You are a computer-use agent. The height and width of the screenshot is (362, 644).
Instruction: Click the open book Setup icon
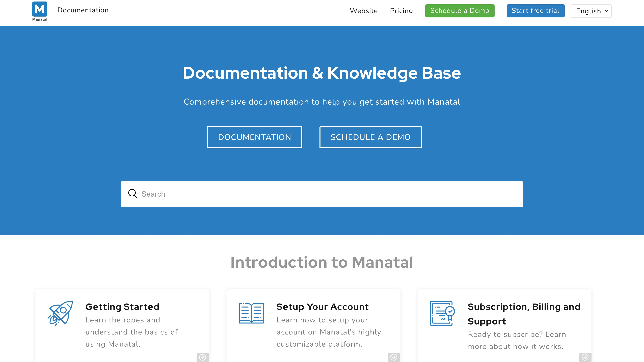click(251, 313)
